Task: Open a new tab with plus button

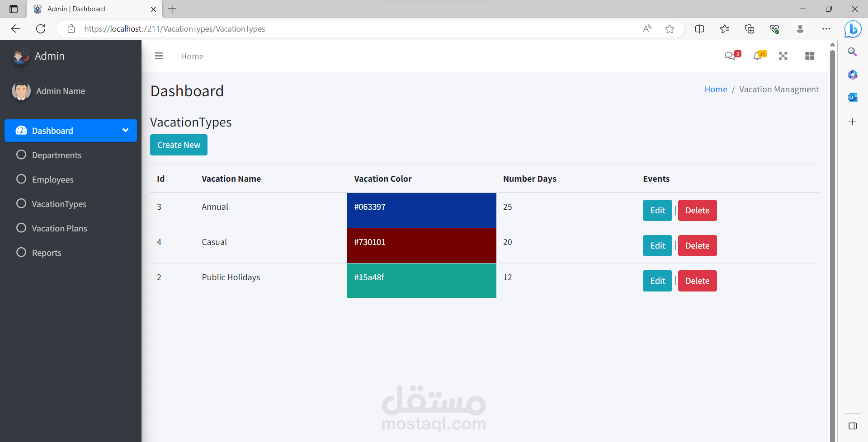Action: pyautogui.click(x=172, y=9)
